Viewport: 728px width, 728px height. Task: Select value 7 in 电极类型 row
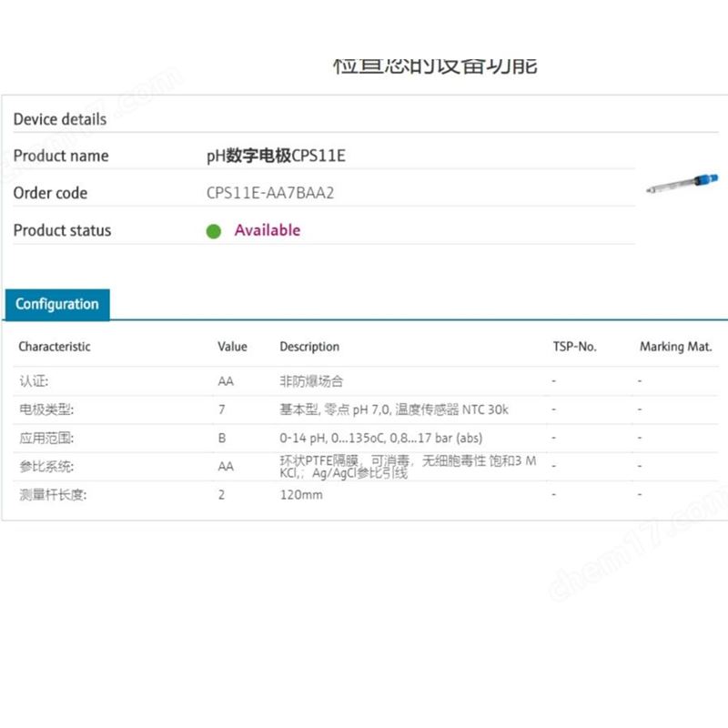(222, 409)
